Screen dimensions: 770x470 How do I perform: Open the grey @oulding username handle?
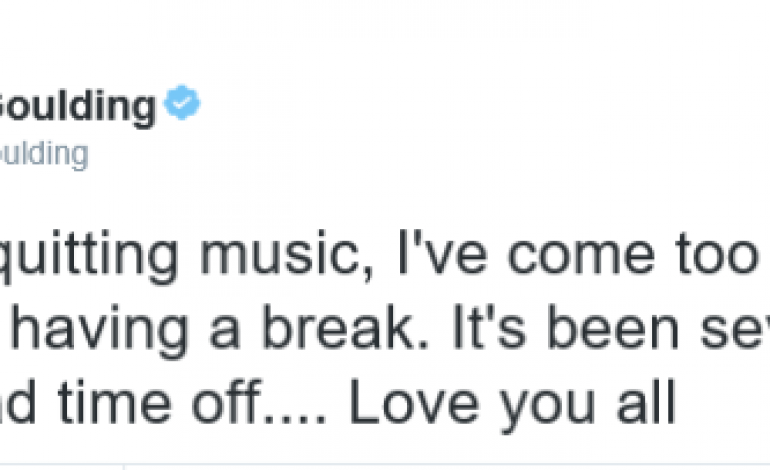(x=44, y=154)
